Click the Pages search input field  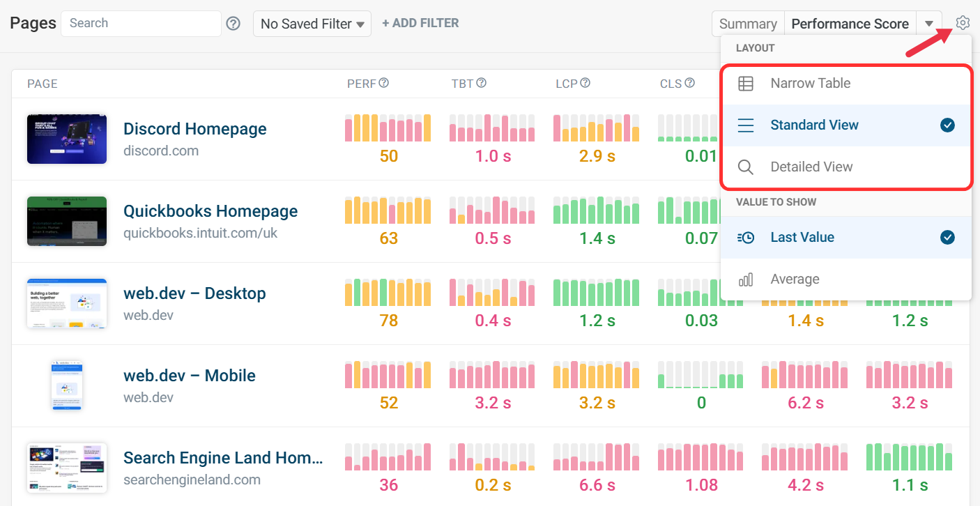[141, 24]
